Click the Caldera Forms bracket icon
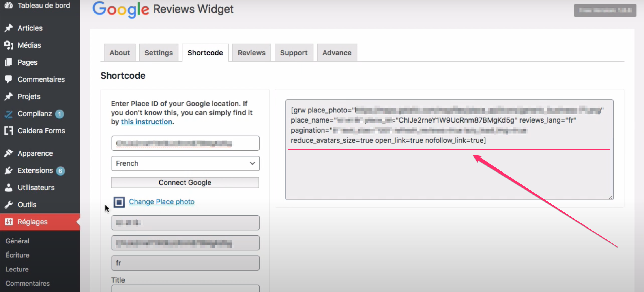The image size is (644, 292). click(9, 131)
